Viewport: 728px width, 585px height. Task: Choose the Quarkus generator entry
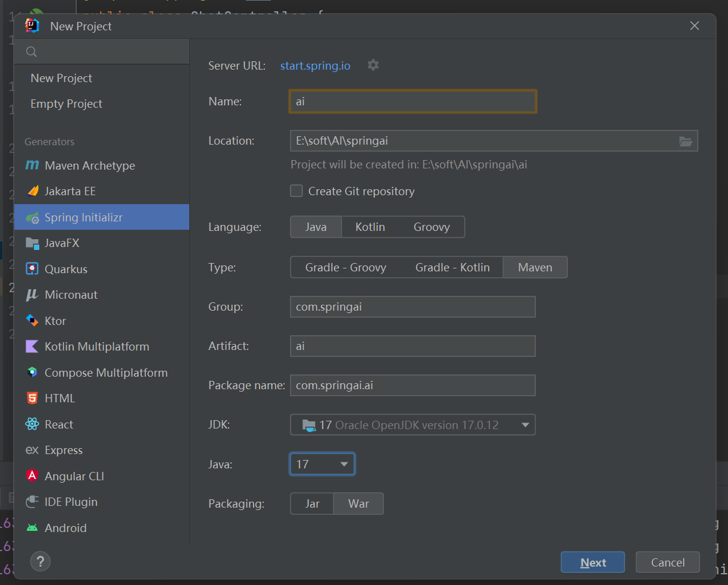pyautogui.click(x=101, y=269)
